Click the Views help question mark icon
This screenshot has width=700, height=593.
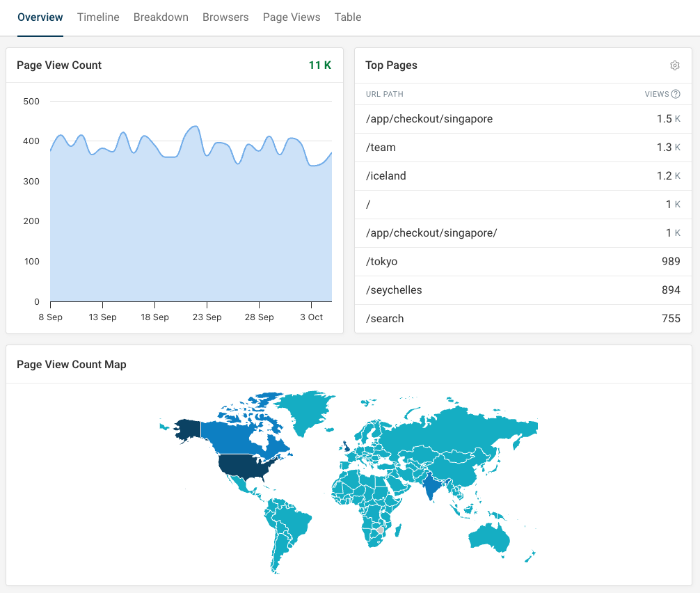tap(676, 94)
